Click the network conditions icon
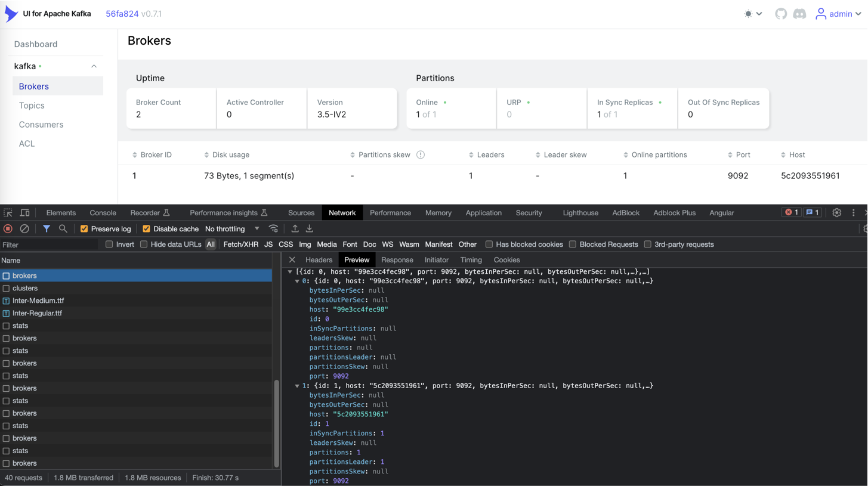868x486 pixels. click(274, 228)
